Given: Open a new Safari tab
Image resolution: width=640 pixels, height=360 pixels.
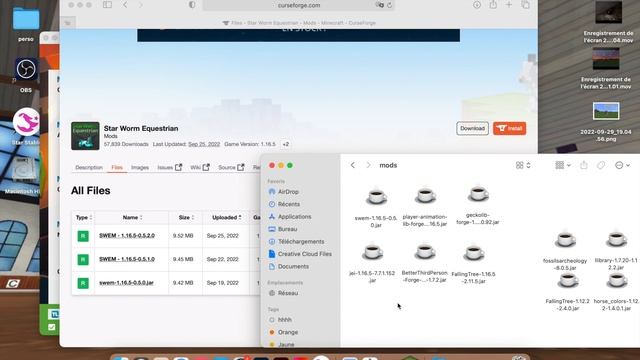Looking at the screenshot, I should [509, 5].
